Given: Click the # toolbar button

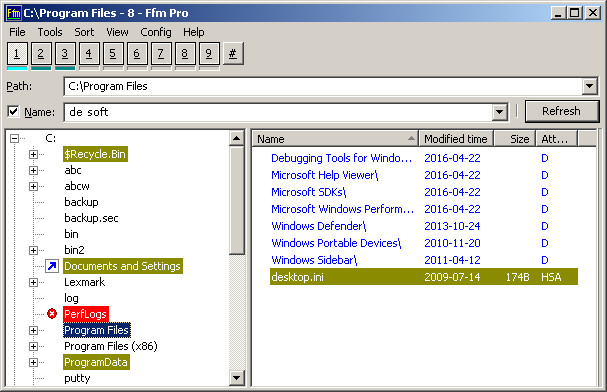Looking at the screenshot, I should click(x=233, y=53).
